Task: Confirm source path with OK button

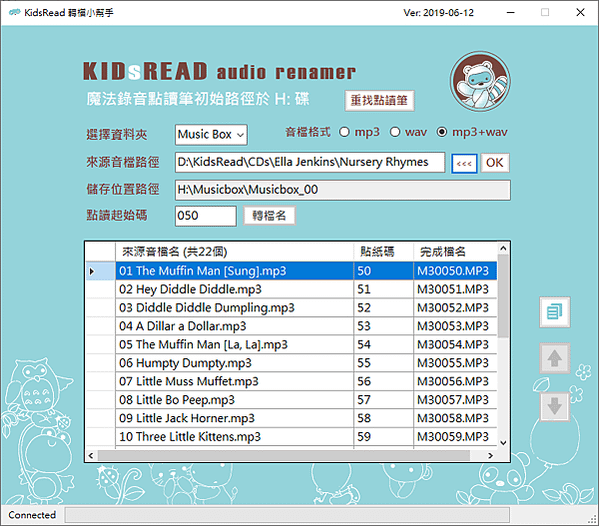Action: pos(495,163)
